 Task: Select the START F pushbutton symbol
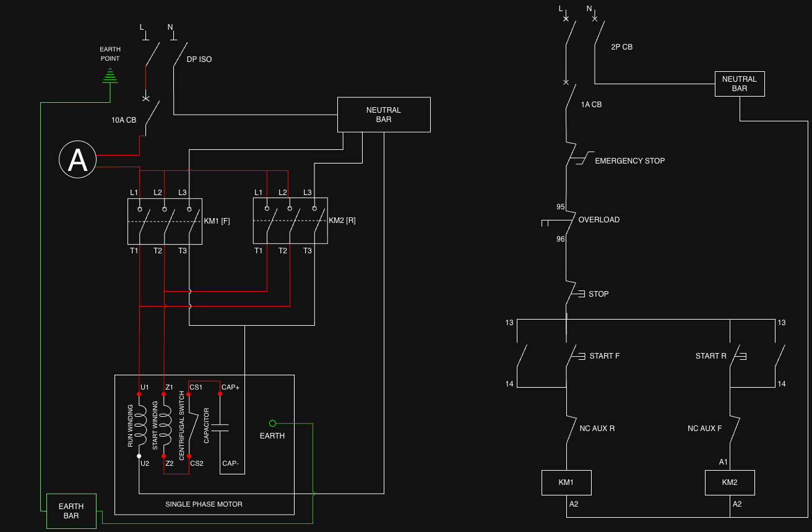tap(574, 355)
